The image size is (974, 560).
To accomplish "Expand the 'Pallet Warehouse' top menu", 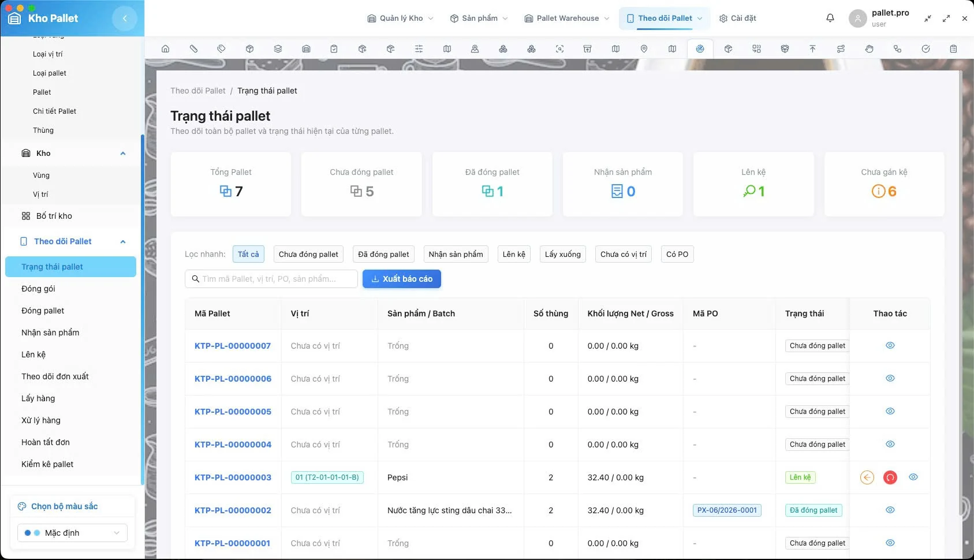I will point(566,18).
